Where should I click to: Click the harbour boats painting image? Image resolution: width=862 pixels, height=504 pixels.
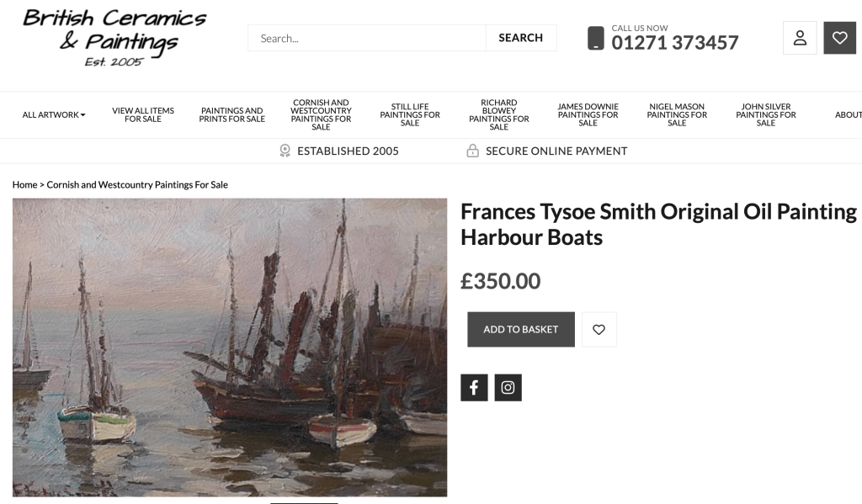point(230,347)
